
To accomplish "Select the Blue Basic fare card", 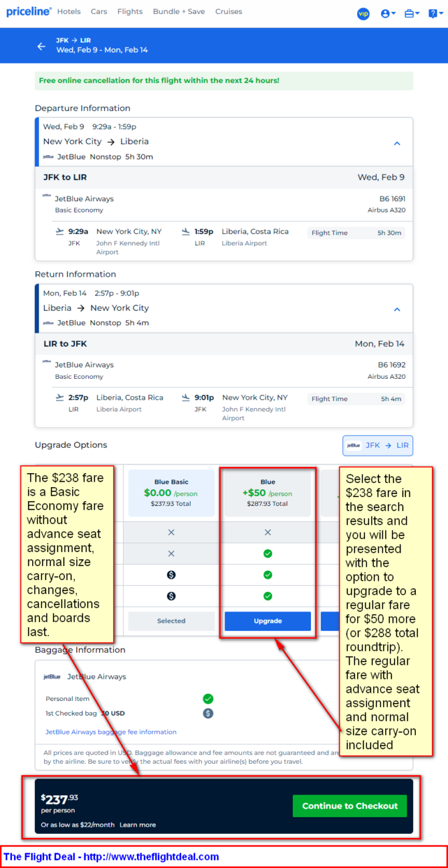I will tap(171, 492).
